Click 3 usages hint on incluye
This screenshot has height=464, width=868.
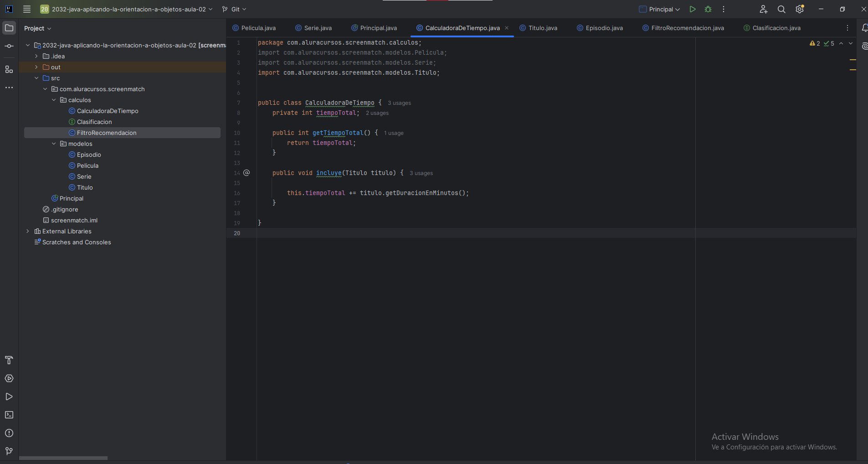coord(421,173)
